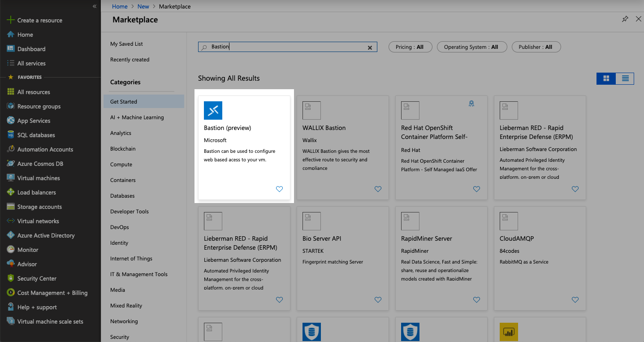Save WALLIX Bastion to favorites
The height and width of the screenshot is (342, 644).
tap(378, 189)
